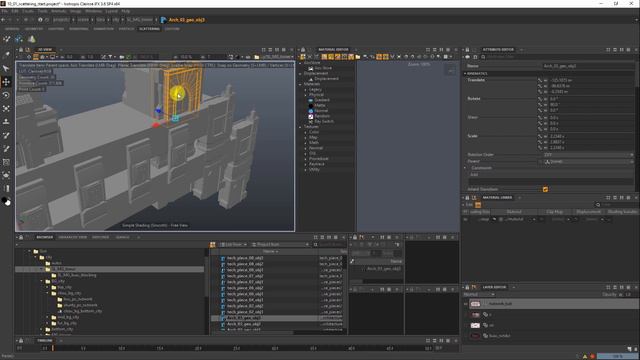Click the scatter cone icon on the shelf
The height and width of the screenshot is (360, 640).
click(32, 39)
